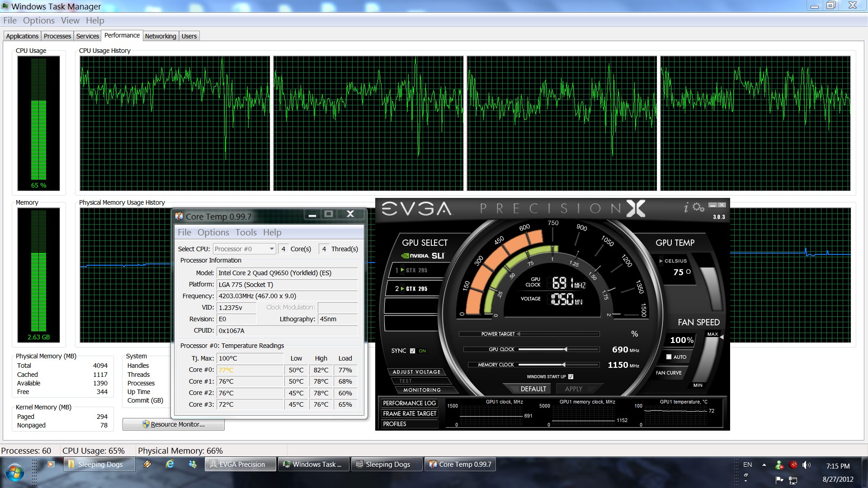Open Core Temp Help menu

point(272,232)
